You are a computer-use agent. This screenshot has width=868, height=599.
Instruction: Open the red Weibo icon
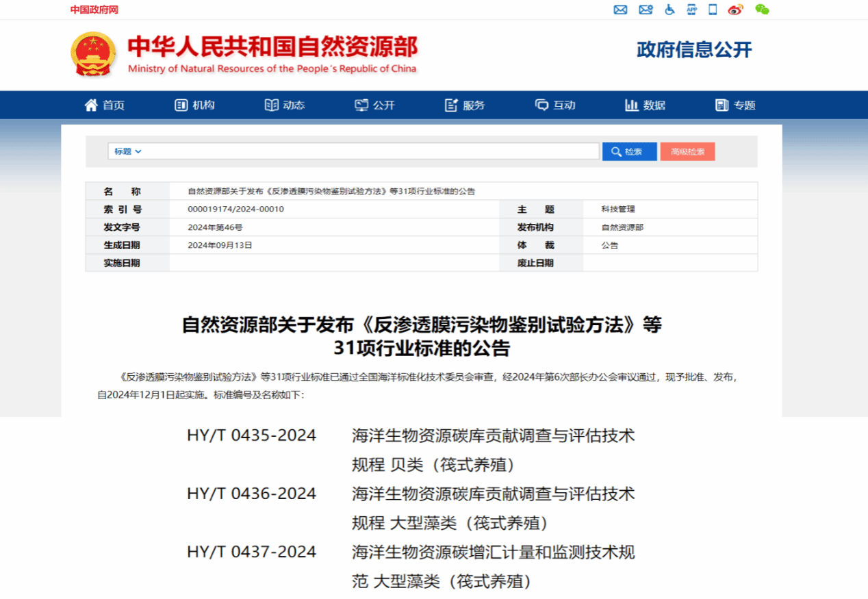click(x=735, y=10)
